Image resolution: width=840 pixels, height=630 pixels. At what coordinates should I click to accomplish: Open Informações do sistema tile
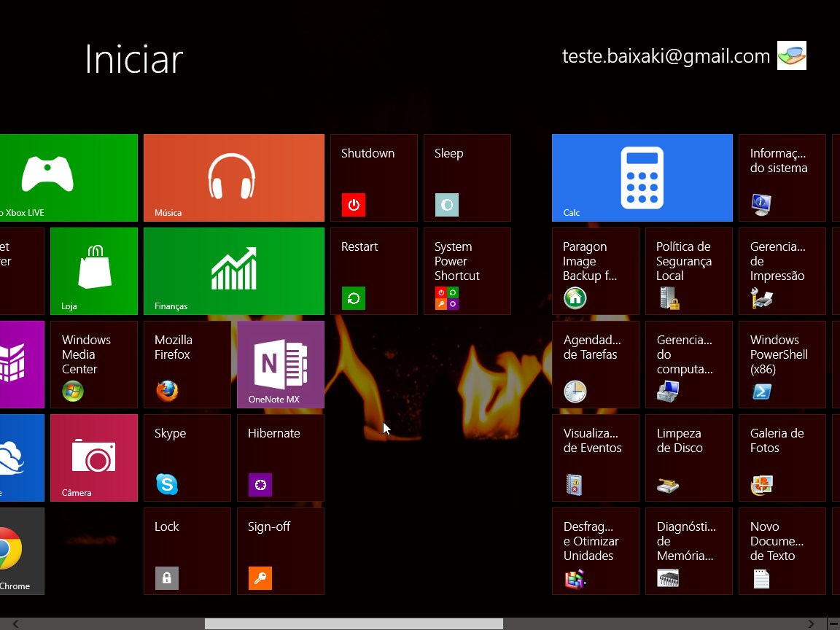782,178
